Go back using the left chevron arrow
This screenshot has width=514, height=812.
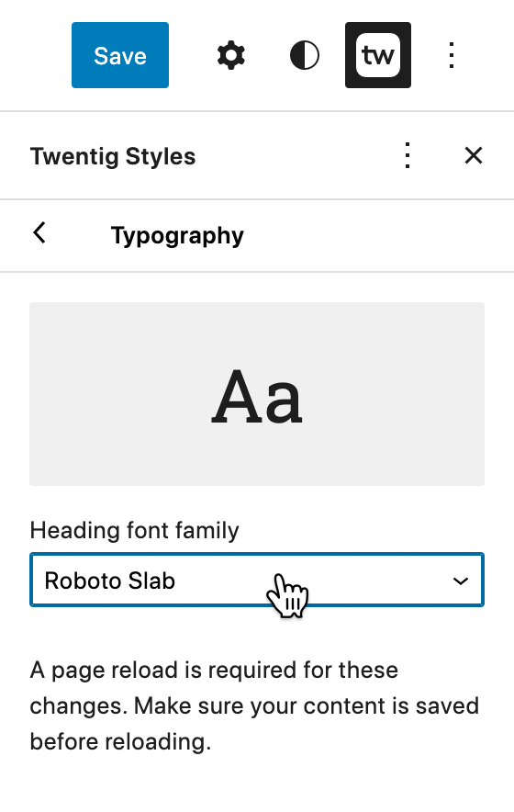click(39, 233)
